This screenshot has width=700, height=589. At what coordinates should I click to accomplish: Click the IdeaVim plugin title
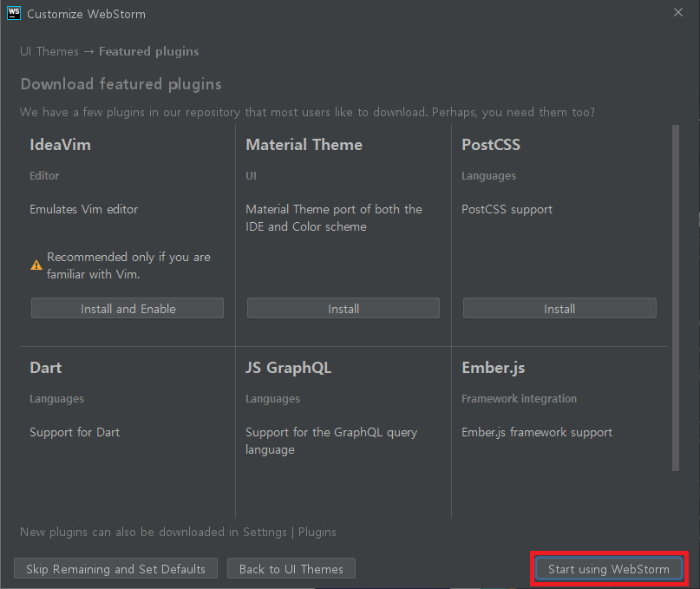point(60,145)
